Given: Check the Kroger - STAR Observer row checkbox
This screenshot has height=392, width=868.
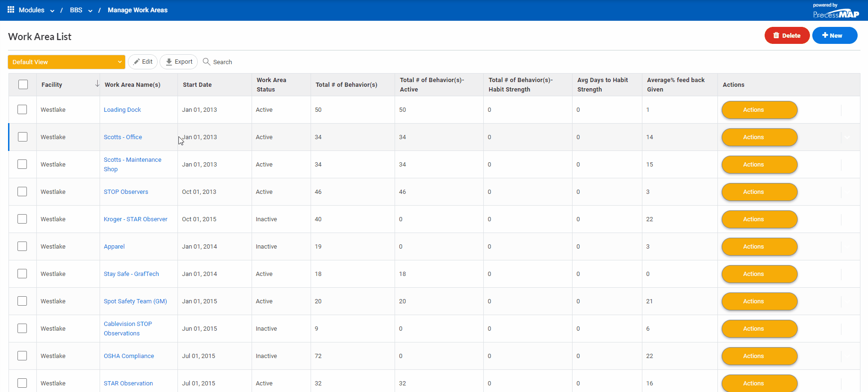Looking at the screenshot, I should pos(22,219).
